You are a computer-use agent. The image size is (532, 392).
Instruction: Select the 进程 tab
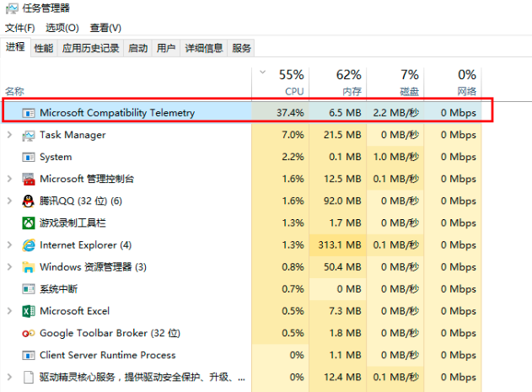pyautogui.click(x=15, y=47)
